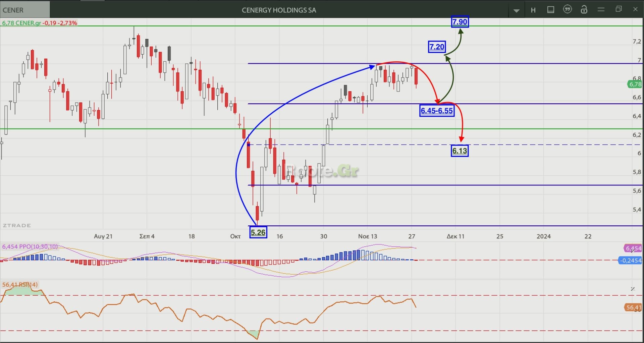Select the 6.13 downside target label
644x343 pixels.
(x=460, y=151)
